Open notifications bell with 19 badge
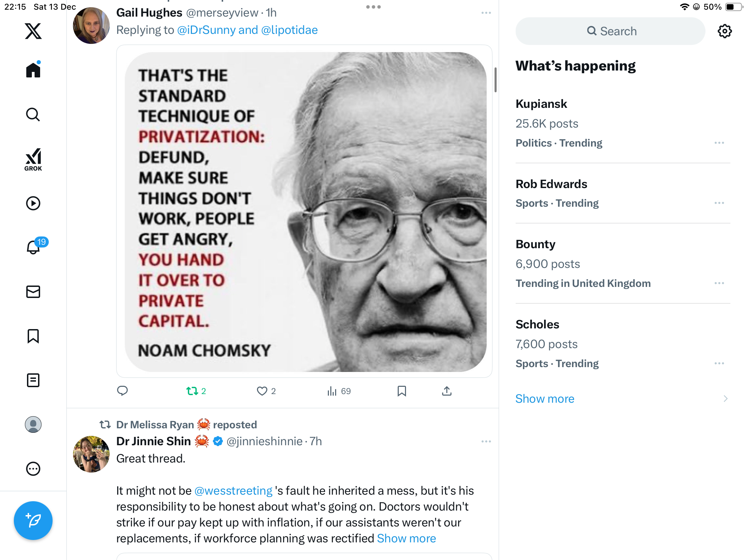The width and height of the screenshot is (747, 560). click(x=34, y=247)
